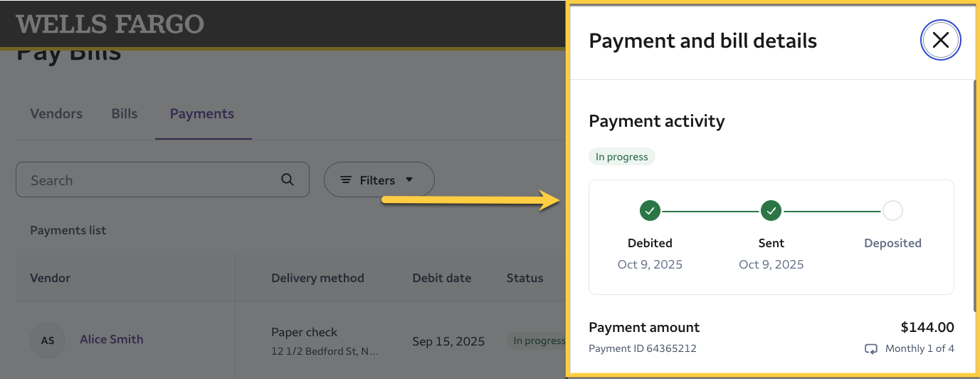Click the recurring Monthly payment icon
This screenshot has height=379, width=980.
coord(871,349)
